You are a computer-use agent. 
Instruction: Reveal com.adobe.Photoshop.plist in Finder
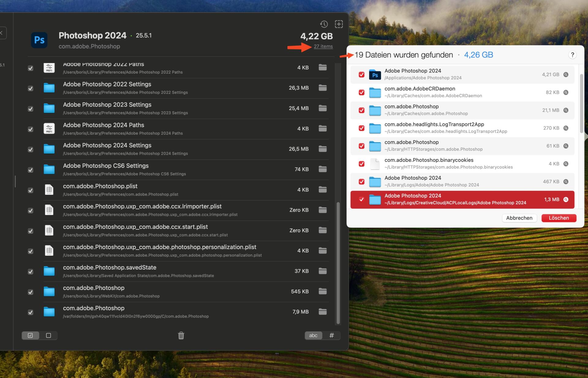[322, 190]
